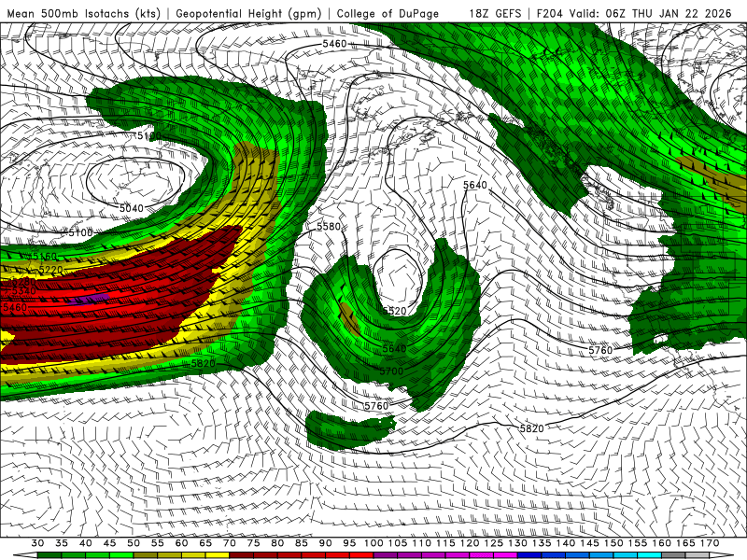Select the dark blue 130–135 kt swatch
747x560 pixels.
tap(529, 555)
